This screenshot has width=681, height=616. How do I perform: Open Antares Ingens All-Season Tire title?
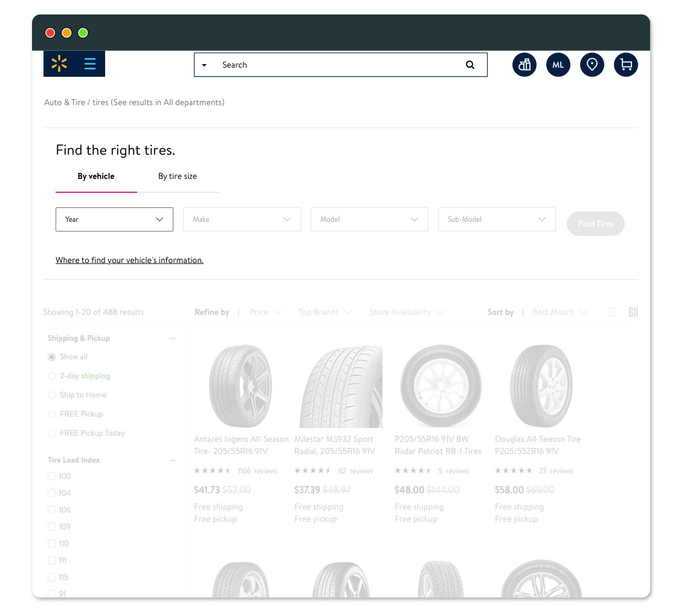pos(241,446)
